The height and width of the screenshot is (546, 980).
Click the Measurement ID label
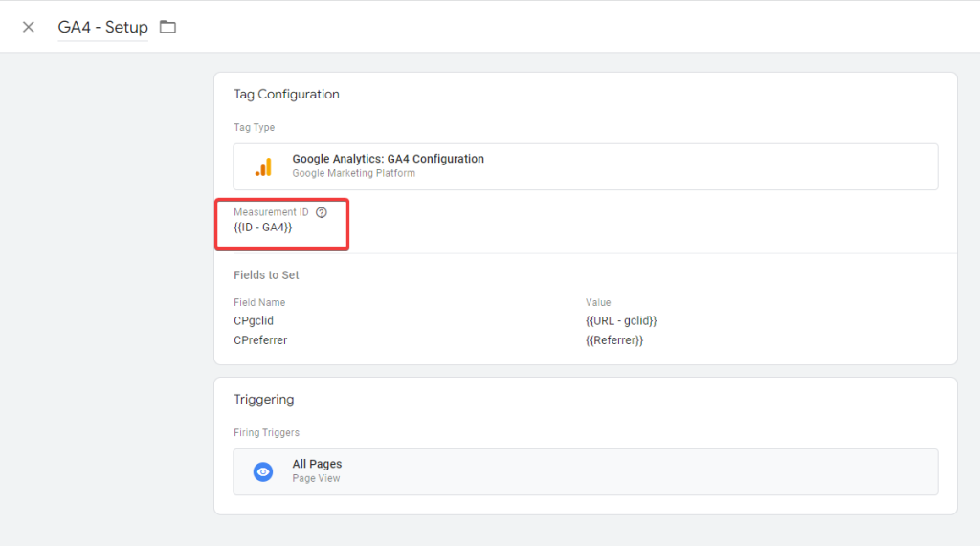click(271, 212)
